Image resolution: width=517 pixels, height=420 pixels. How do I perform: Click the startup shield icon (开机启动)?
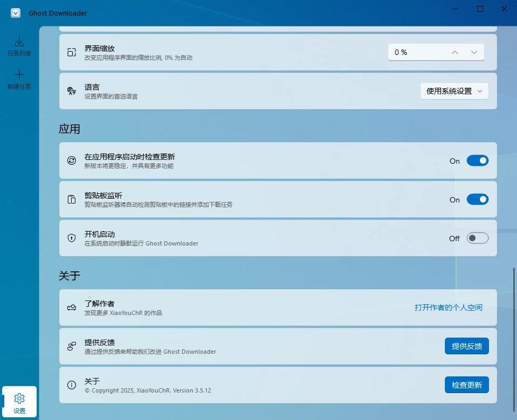click(72, 238)
